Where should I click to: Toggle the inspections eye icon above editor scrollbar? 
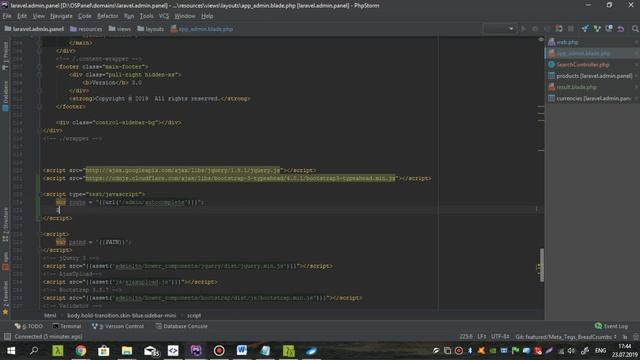tap(541, 40)
